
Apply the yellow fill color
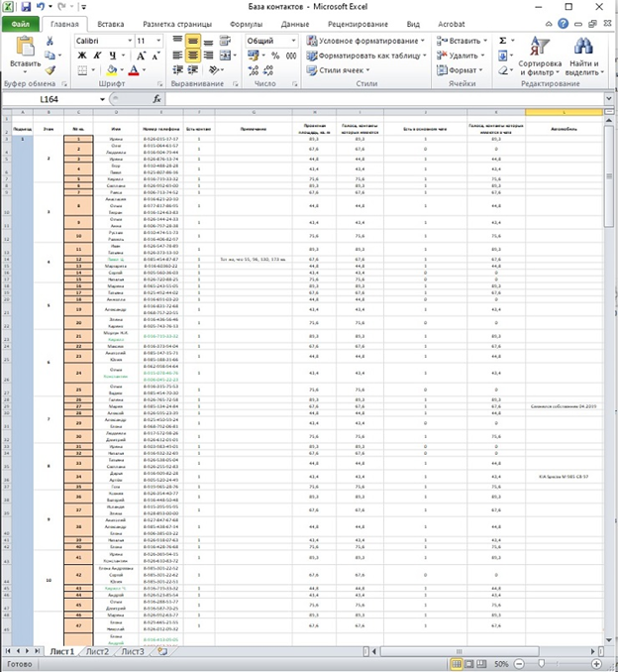112,69
